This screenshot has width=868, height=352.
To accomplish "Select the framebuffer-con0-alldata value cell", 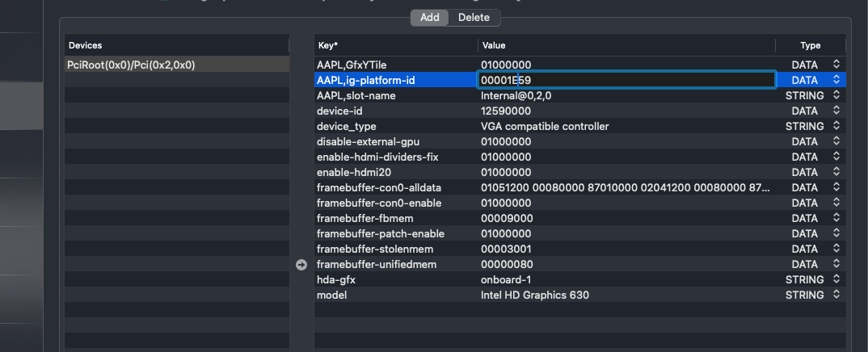I will (x=625, y=187).
